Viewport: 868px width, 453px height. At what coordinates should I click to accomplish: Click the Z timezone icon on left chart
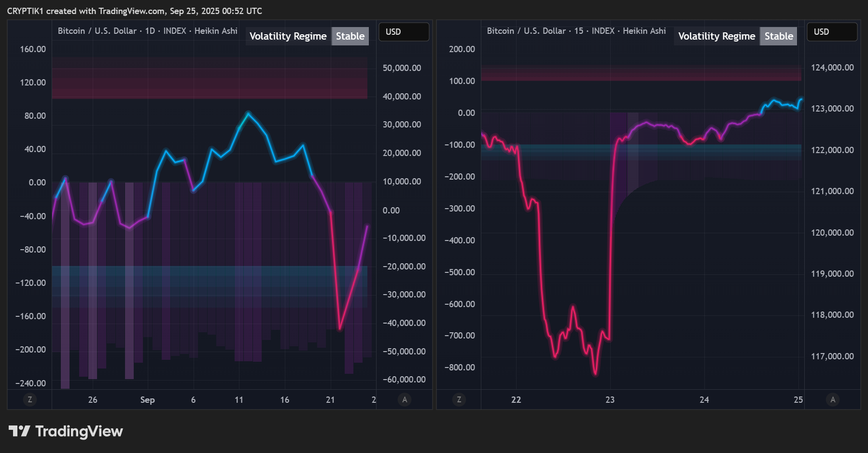pos(30,399)
